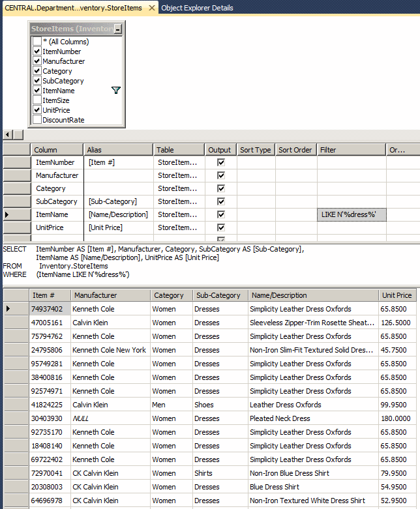The height and width of the screenshot is (509, 420).
Task: Toggle Output checkbox for Manufacturer criteria row
Action: pyautogui.click(x=221, y=175)
